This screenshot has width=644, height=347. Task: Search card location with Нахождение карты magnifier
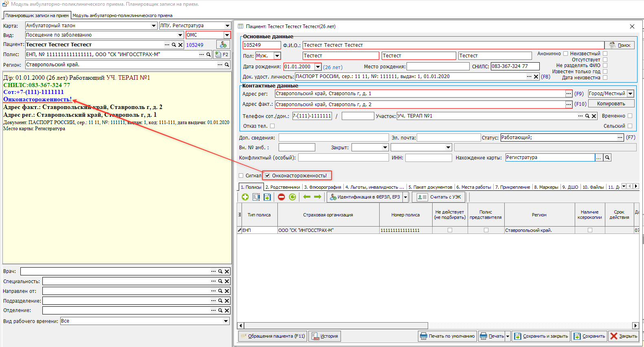click(x=607, y=157)
